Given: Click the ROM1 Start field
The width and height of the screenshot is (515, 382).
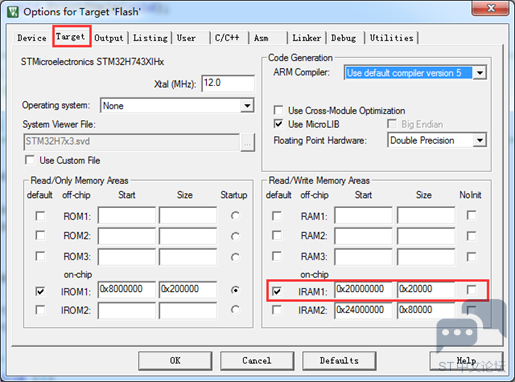Looking at the screenshot, I should [127, 215].
